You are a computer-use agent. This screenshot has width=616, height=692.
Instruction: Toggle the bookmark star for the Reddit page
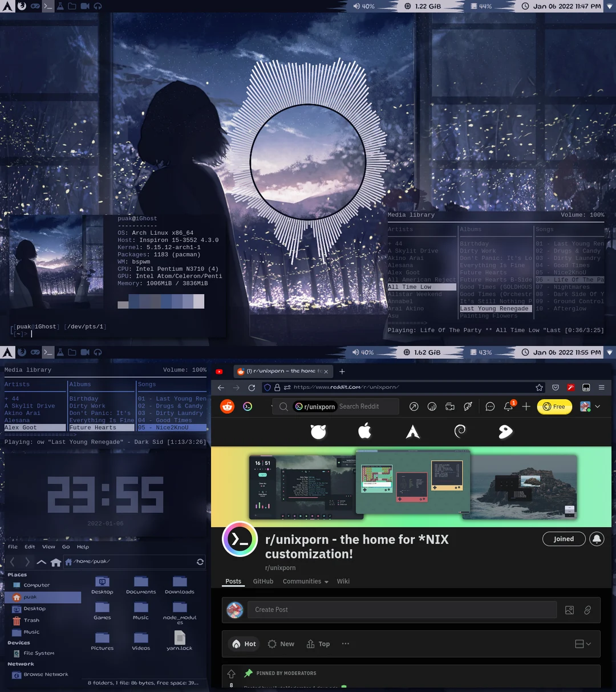[x=539, y=387]
